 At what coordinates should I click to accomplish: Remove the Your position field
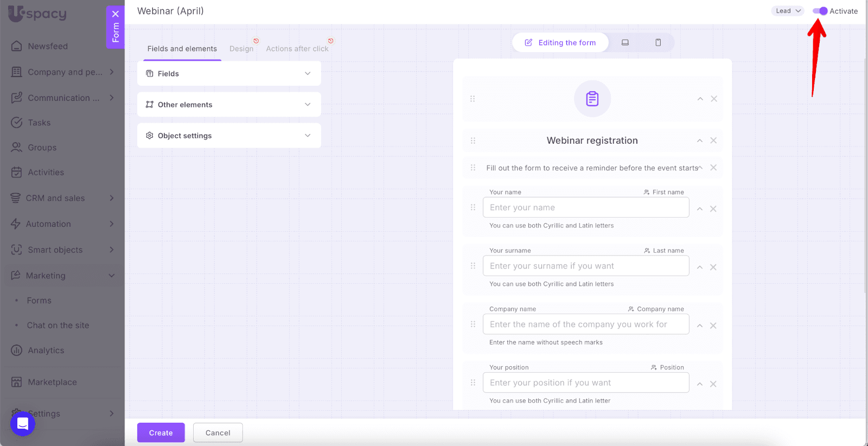coord(713,384)
